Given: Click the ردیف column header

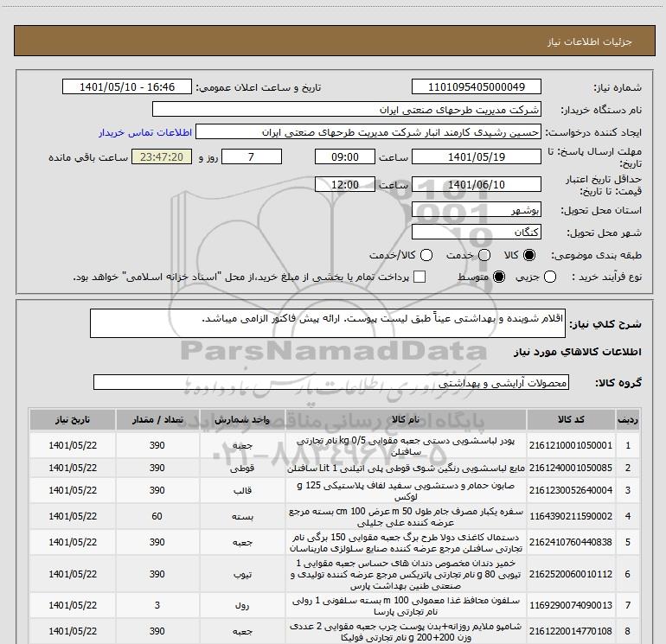Looking at the screenshot, I should [628, 419].
